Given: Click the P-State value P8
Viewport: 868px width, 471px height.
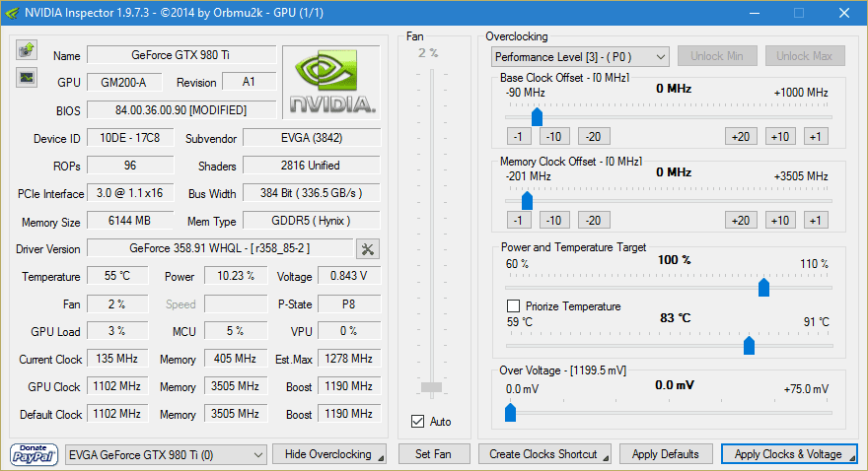Looking at the screenshot, I should point(349,303).
